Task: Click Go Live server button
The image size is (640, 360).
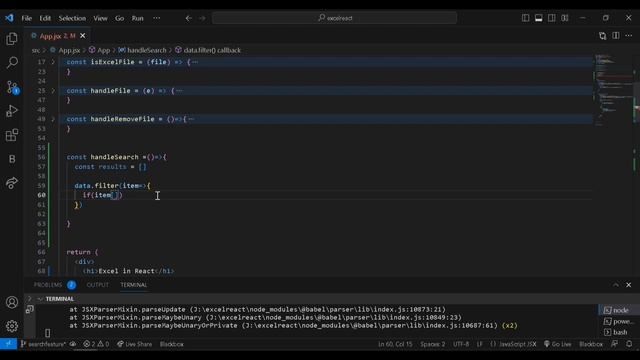Action: coord(558,344)
